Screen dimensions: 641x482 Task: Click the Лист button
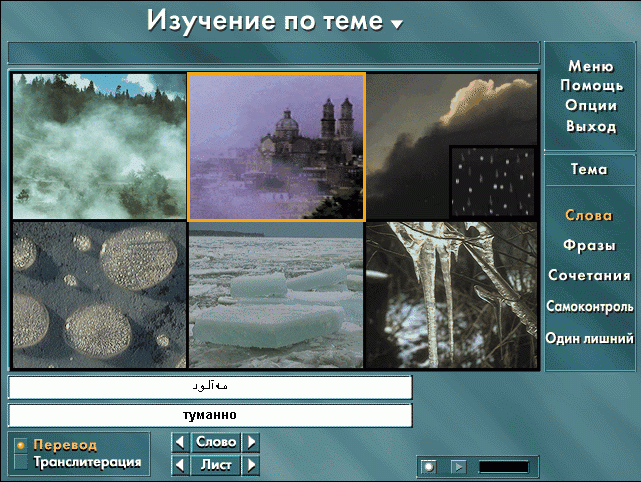pyautogui.click(x=215, y=465)
